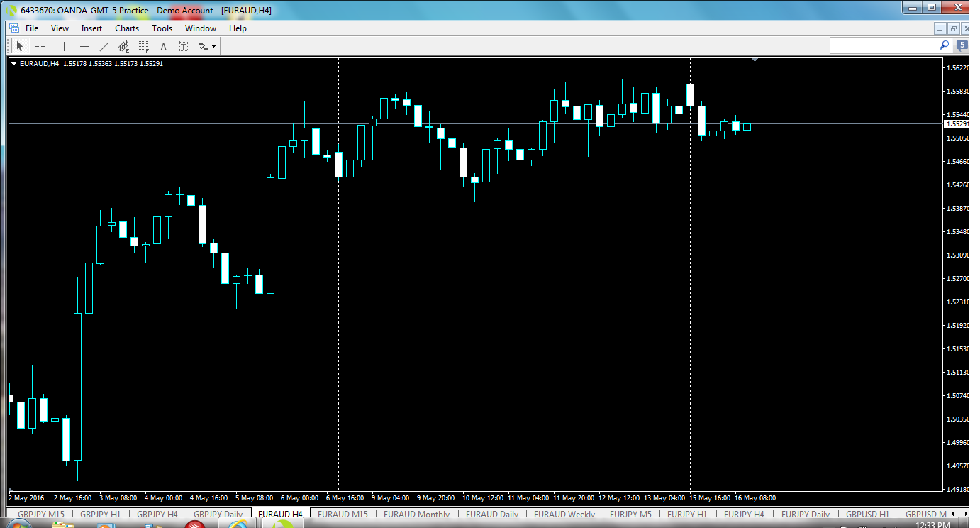Choose the Trendline drawing tool
This screenshot has width=980, height=528.
[x=104, y=47]
